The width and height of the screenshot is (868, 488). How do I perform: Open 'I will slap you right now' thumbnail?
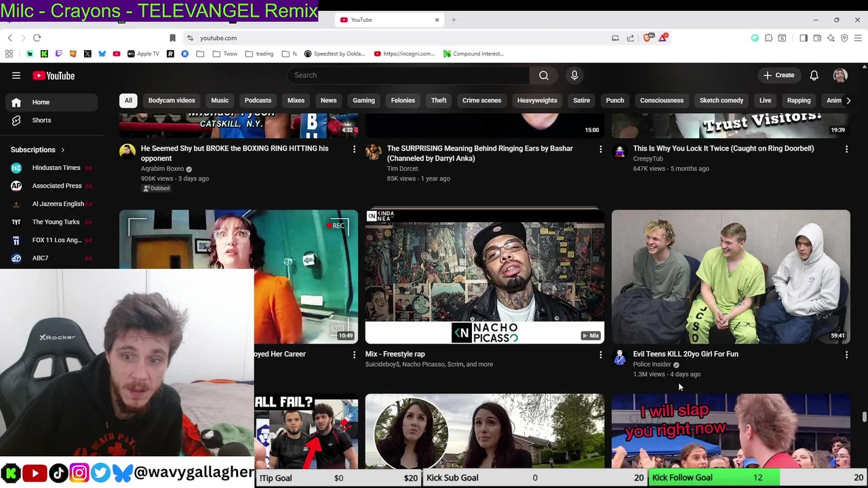point(730,431)
